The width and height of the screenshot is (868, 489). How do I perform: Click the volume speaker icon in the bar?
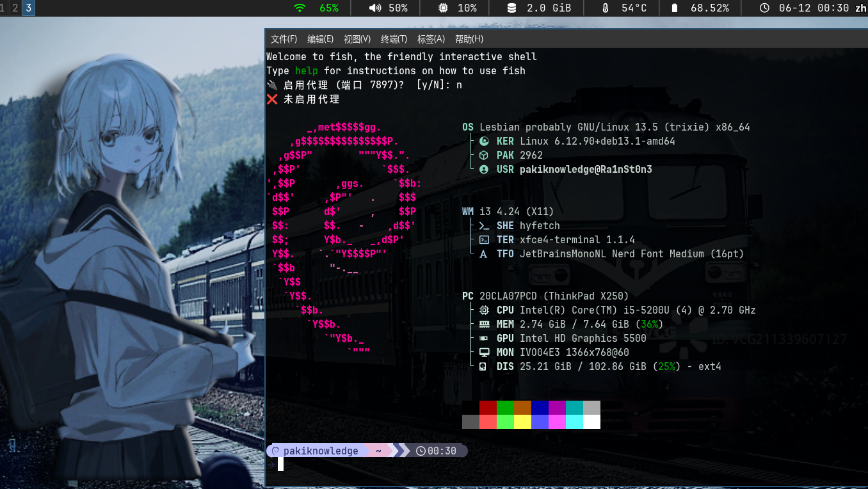tap(375, 8)
